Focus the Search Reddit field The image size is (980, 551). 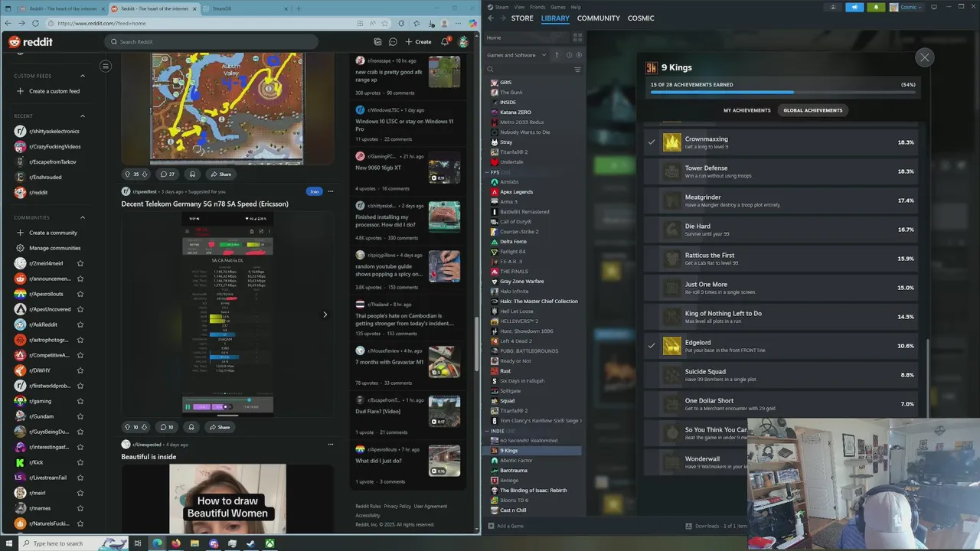pos(211,42)
